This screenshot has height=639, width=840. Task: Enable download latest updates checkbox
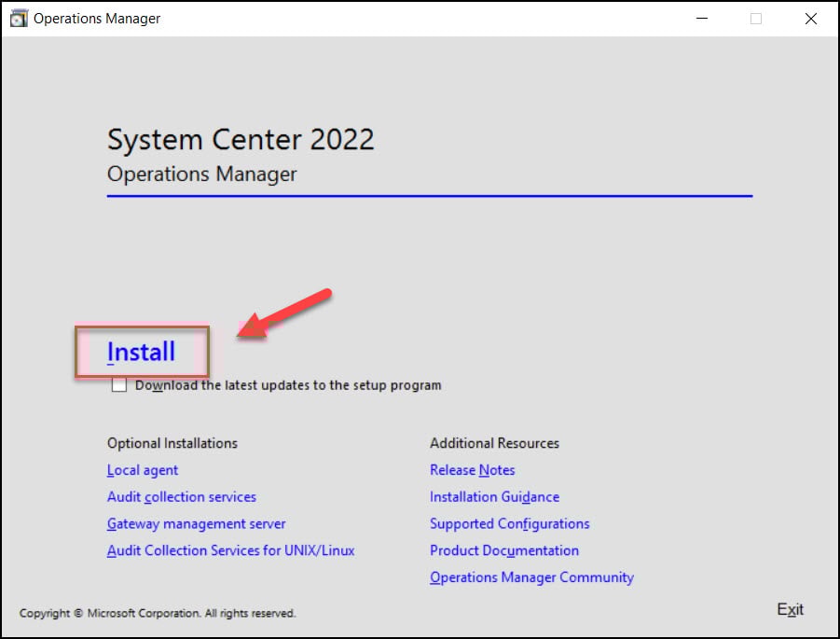point(119,385)
